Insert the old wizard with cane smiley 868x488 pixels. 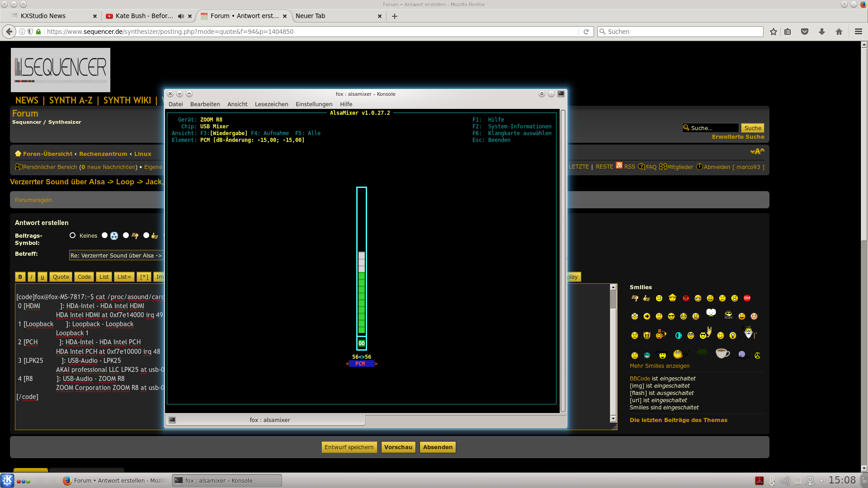[x=750, y=333]
